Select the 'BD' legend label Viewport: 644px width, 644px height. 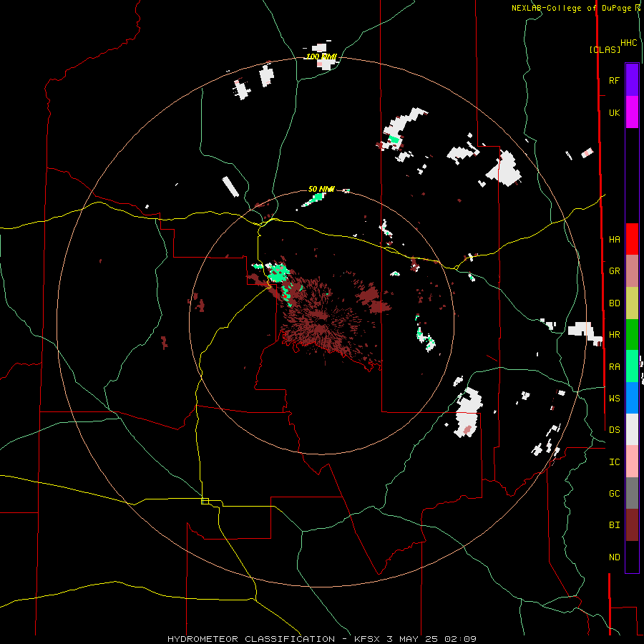click(x=614, y=303)
